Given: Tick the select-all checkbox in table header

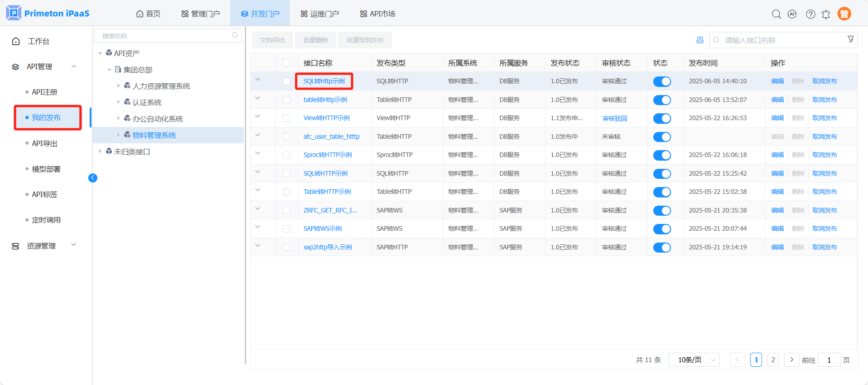Looking at the screenshot, I should 287,63.
